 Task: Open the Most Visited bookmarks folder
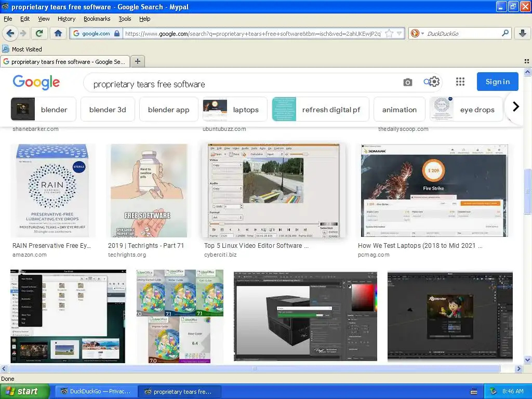click(22, 49)
